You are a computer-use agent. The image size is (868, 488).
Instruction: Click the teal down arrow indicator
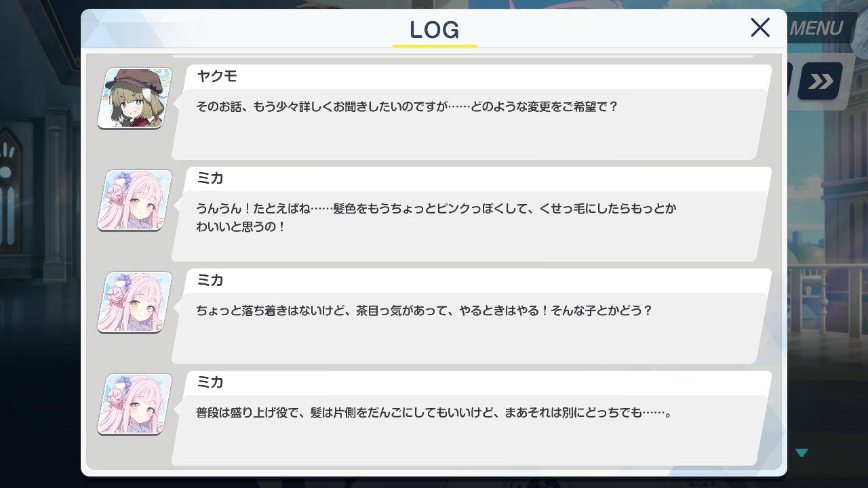click(802, 452)
